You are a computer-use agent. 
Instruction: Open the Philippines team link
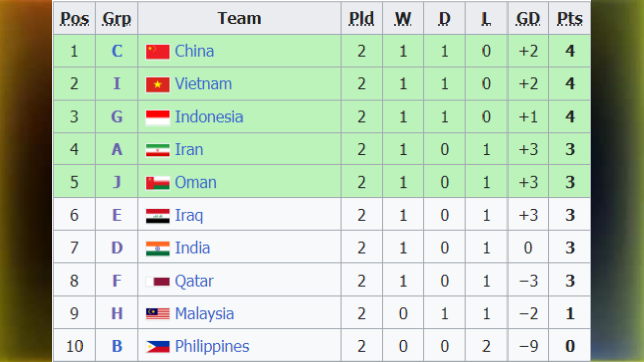coord(212,346)
